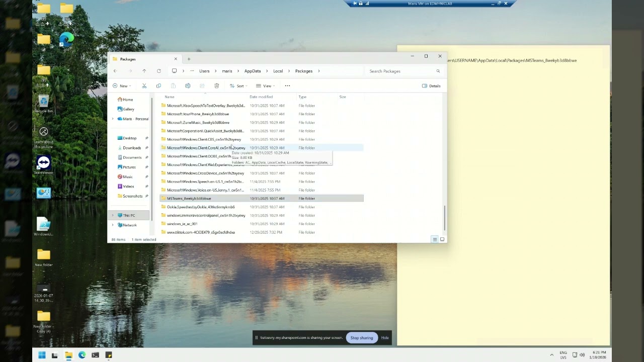The height and width of the screenshot is (362, 644).
Task: Select Microsoft.ZuneMusic_8wekyb3d8bbwe folder
Action: click(262, 123)
